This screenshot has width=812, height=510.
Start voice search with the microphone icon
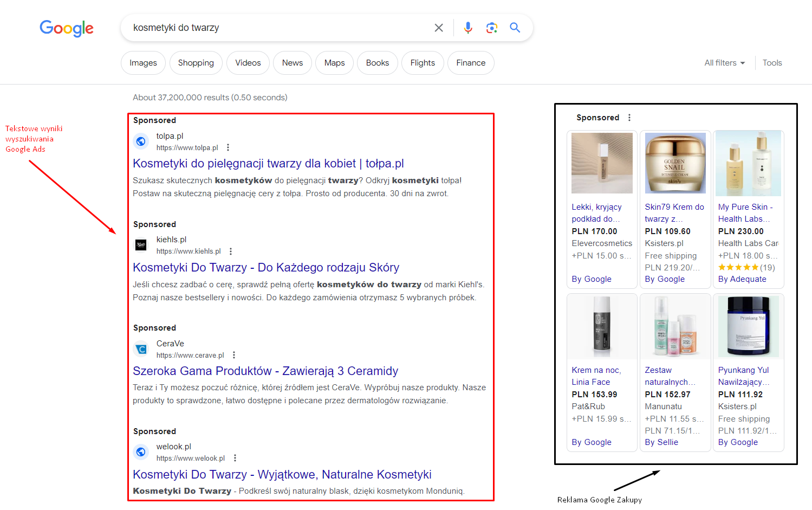pos(468,28)
